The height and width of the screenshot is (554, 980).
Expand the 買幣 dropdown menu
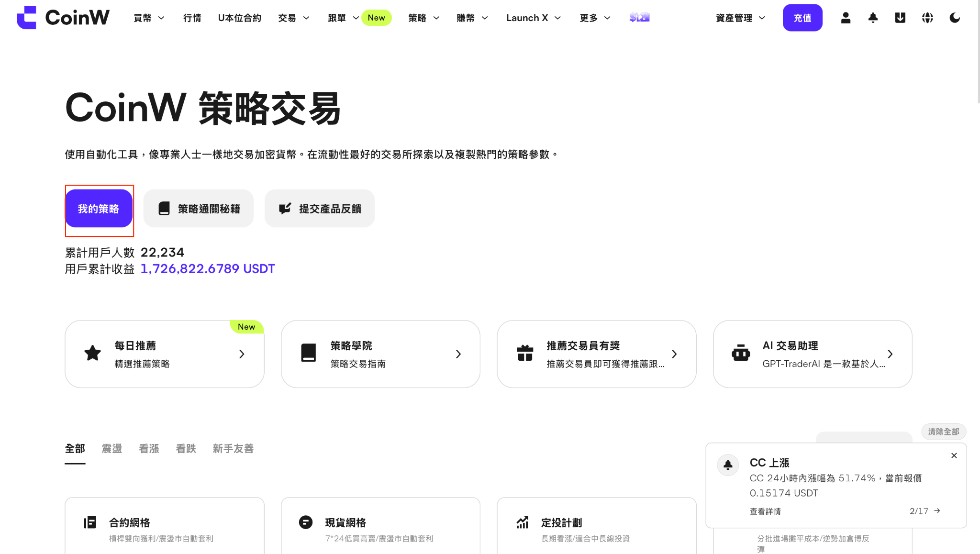[161, 18]
